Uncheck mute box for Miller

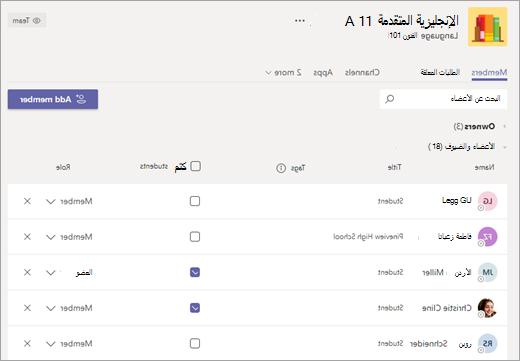(x=195, y=272)
